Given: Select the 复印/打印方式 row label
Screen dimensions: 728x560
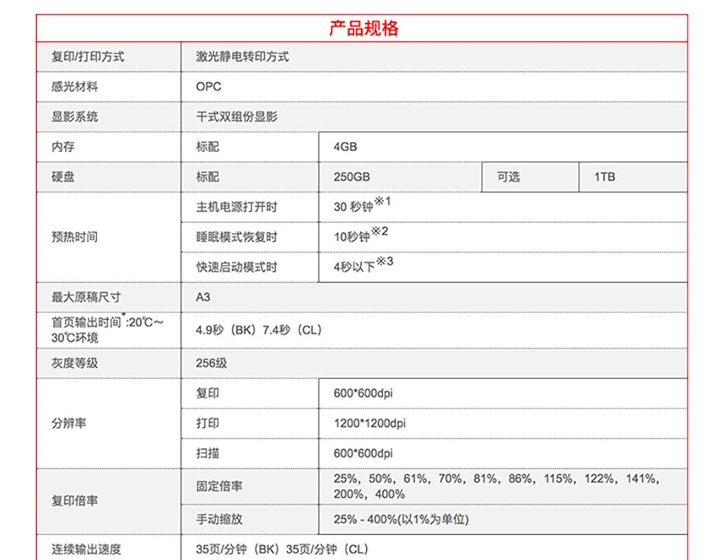Looking at the screenshot, I should 88,57.
